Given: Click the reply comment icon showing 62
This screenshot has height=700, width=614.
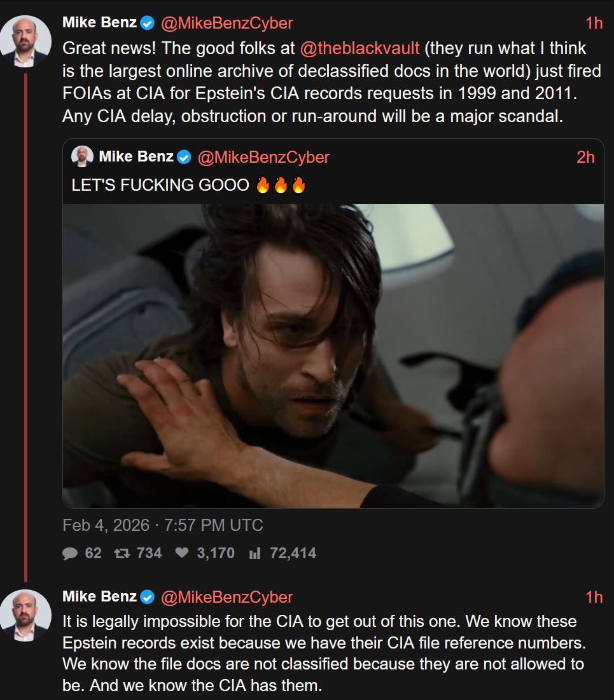Looking at the screenshot, I should coord(70,553).
